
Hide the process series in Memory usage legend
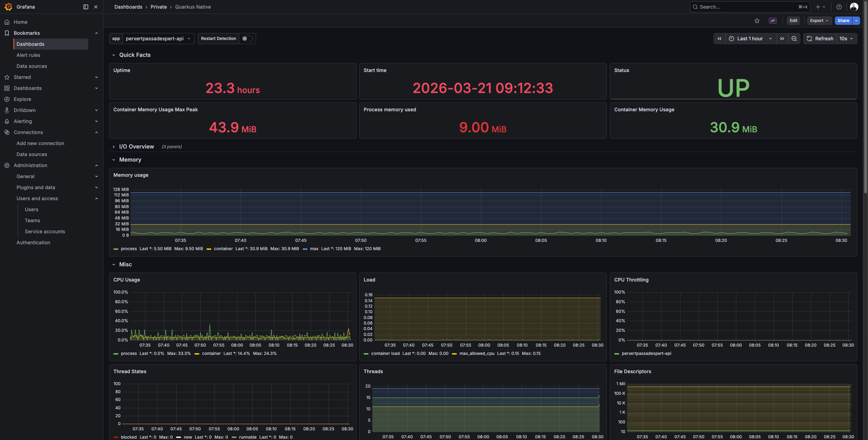pyautogui.click(x=129, y=248)
